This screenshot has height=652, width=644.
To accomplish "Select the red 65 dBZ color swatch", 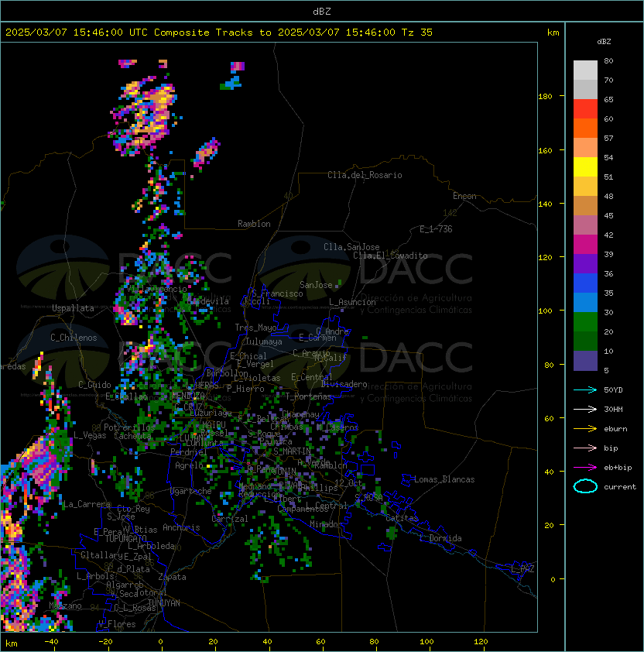I will click(x=585, y=109).
